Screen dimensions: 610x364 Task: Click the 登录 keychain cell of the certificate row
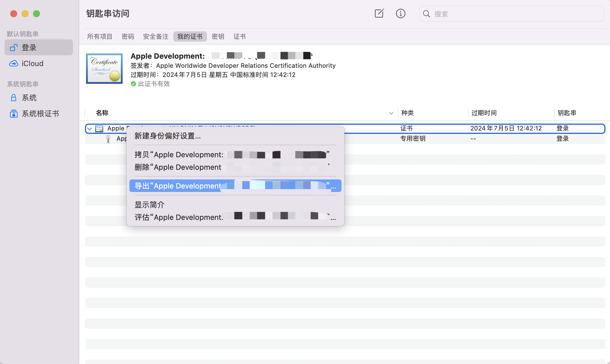point(562,128)
